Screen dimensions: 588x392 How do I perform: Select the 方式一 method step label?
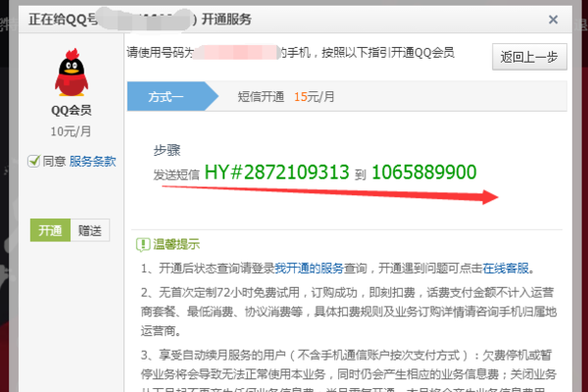167,97
